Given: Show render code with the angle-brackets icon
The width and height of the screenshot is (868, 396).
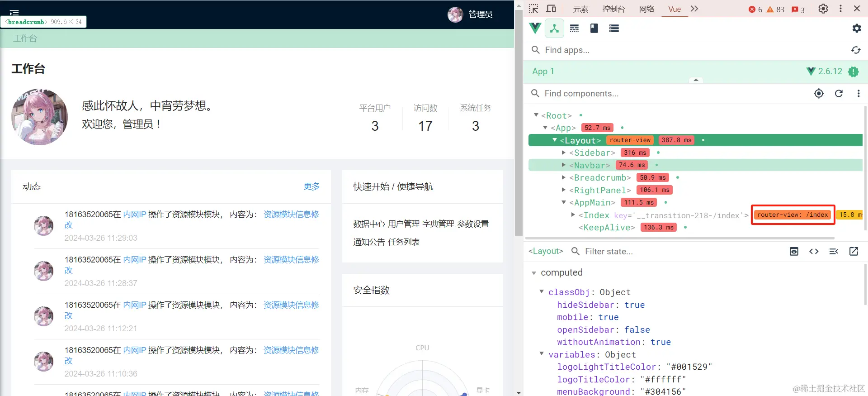Looking at the screenshot, I should click(x=814, y=252).
